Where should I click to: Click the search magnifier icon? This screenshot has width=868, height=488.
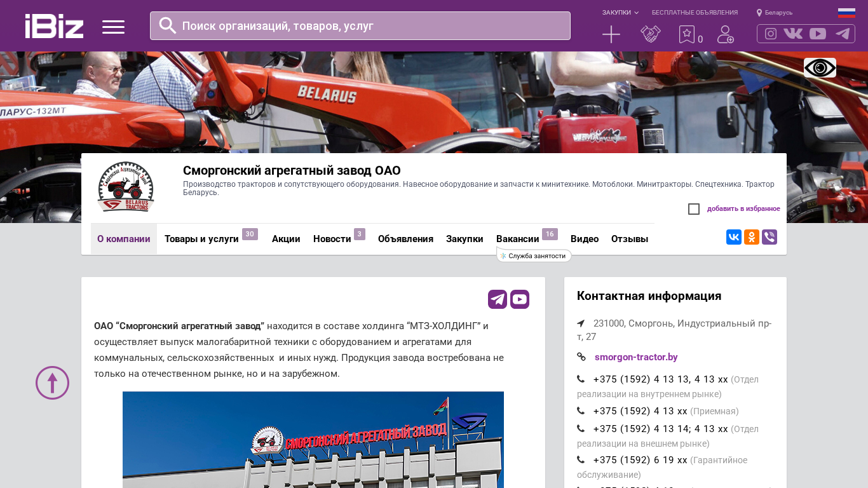[x=168, y=25]
